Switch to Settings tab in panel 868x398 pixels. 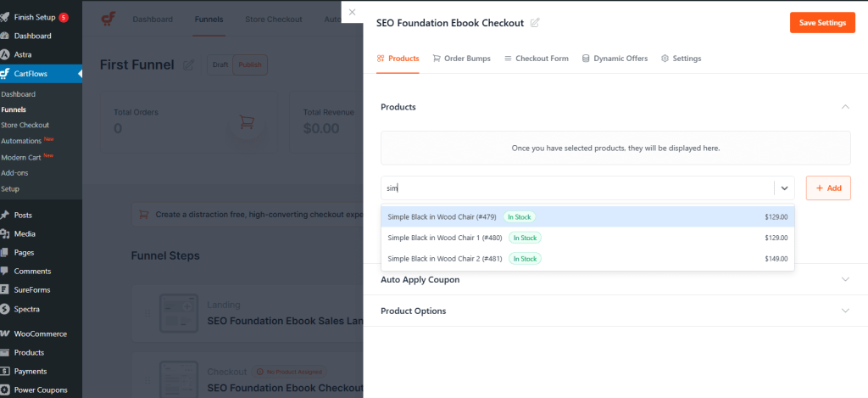[682, 59]
